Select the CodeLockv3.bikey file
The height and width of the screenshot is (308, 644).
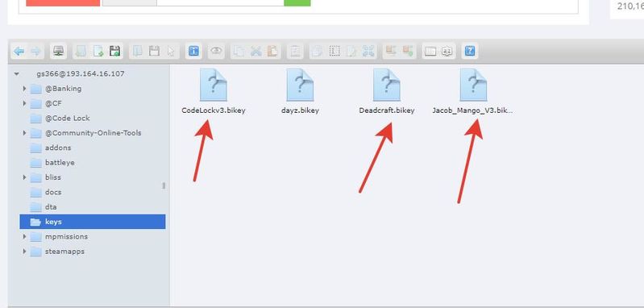[x=214, y=92]
